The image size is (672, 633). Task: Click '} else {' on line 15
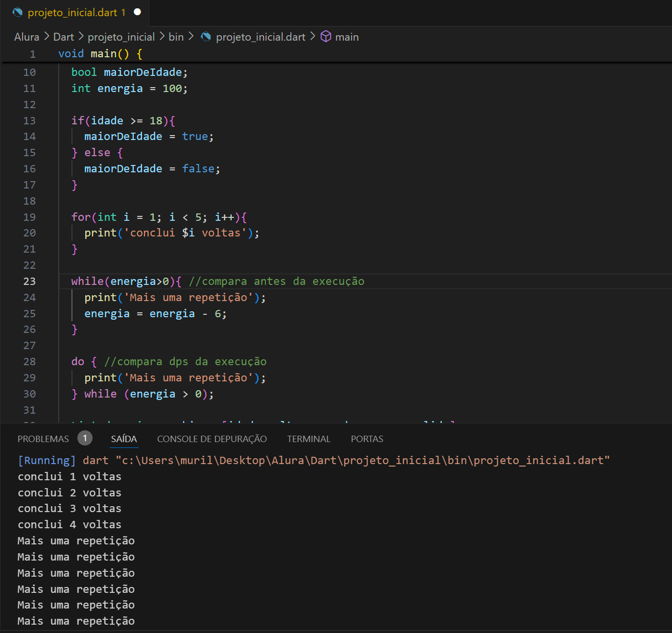pos(97,153)
